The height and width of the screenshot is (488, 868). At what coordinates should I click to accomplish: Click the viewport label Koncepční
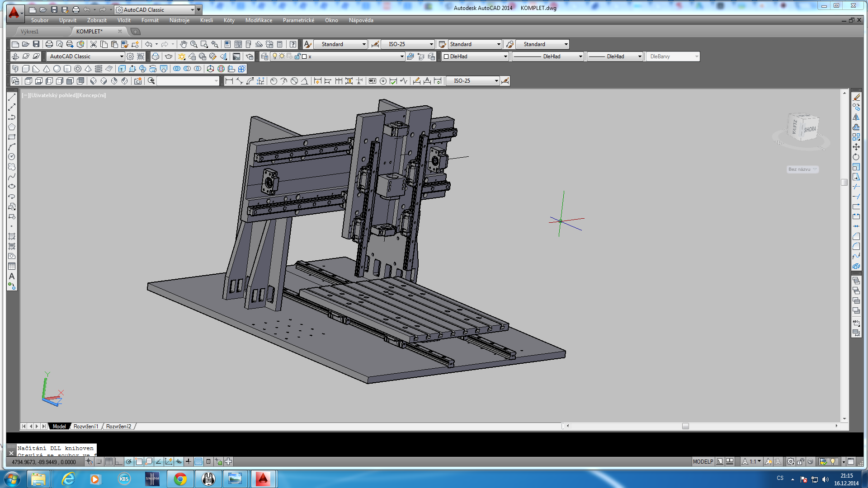click(x=92, y=95)
